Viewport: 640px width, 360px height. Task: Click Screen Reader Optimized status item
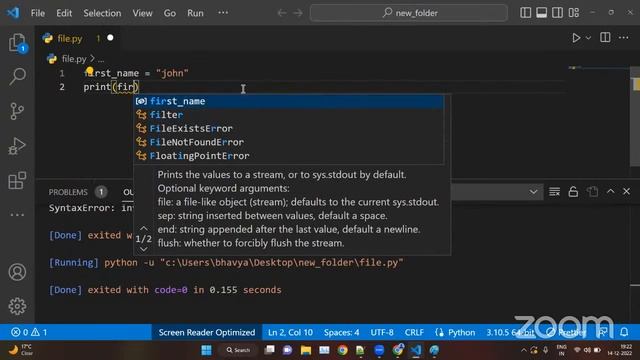(207, 332)
